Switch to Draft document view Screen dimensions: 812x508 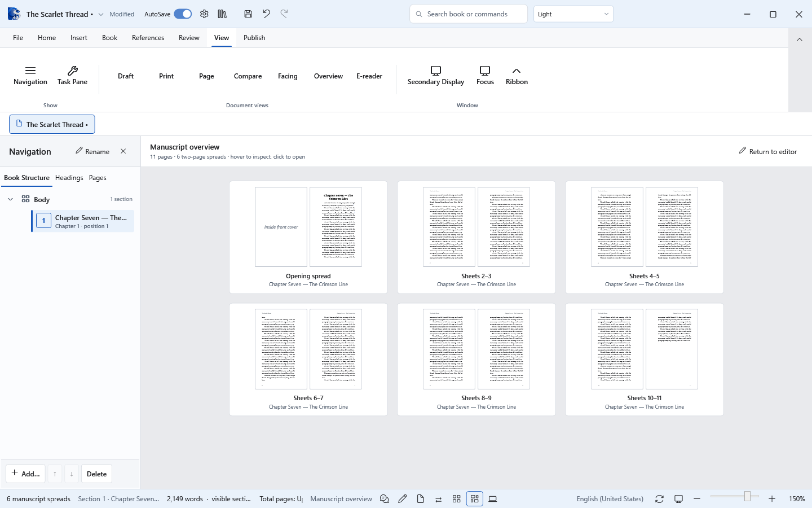coord(126,76)
